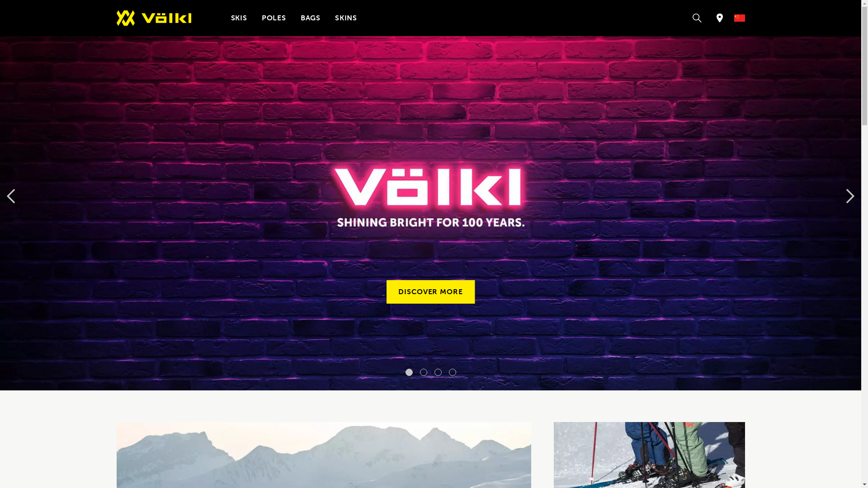
Task: Go to previous slide with left arrow
Action: click(11, 196)
